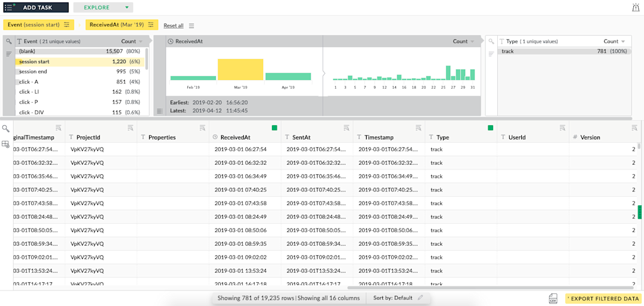Select the click - DIV event row
Screen dimensions: 644x306
[80, 112]
